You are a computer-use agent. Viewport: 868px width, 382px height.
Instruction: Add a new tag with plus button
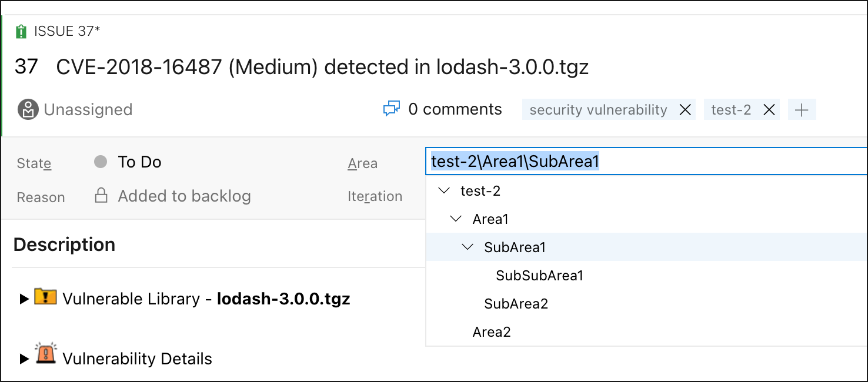(802, 110)
